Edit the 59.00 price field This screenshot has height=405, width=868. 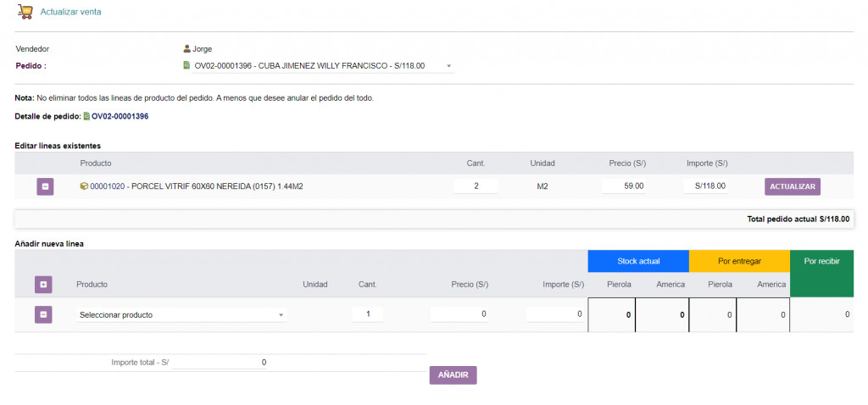coord(624,186)
